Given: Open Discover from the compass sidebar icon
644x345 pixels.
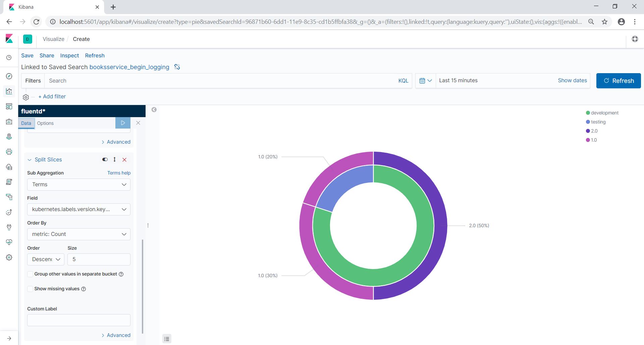Looking at the screenshot, I should 9,76.
